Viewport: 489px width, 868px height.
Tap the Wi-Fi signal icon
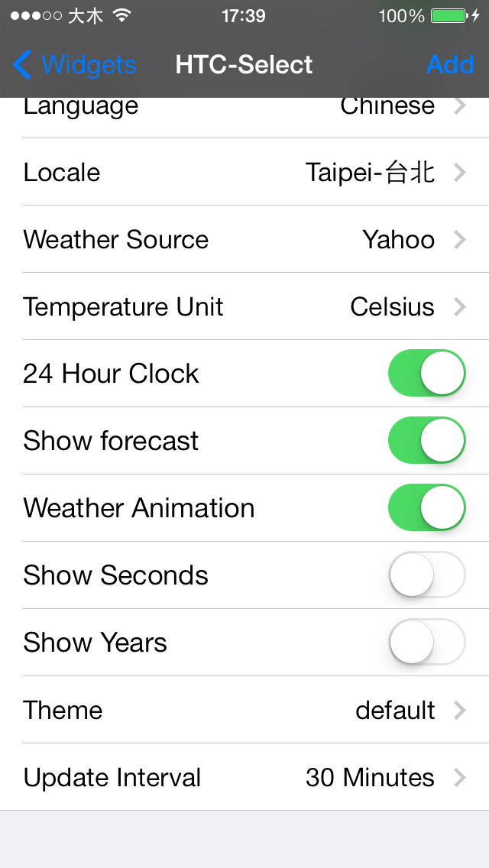click(121, 16)
